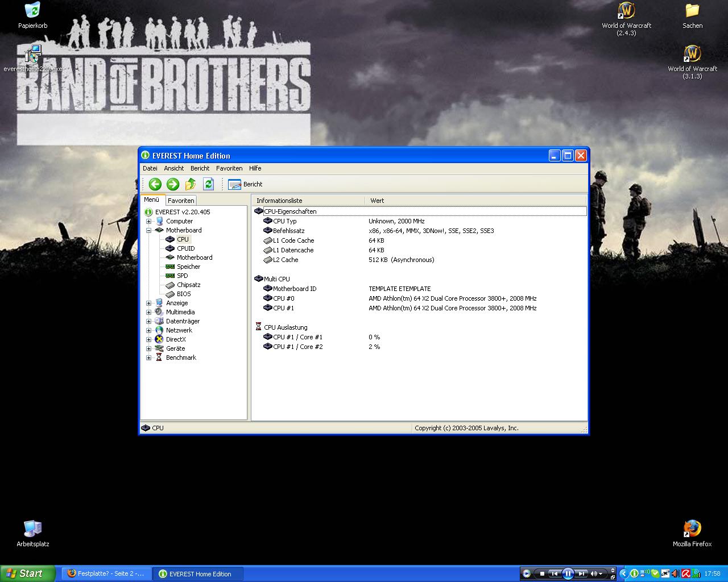Open the volume dropdown in taskbar media player
The height and width of the screenshot is (582, 728).
(x=602, y=573)
